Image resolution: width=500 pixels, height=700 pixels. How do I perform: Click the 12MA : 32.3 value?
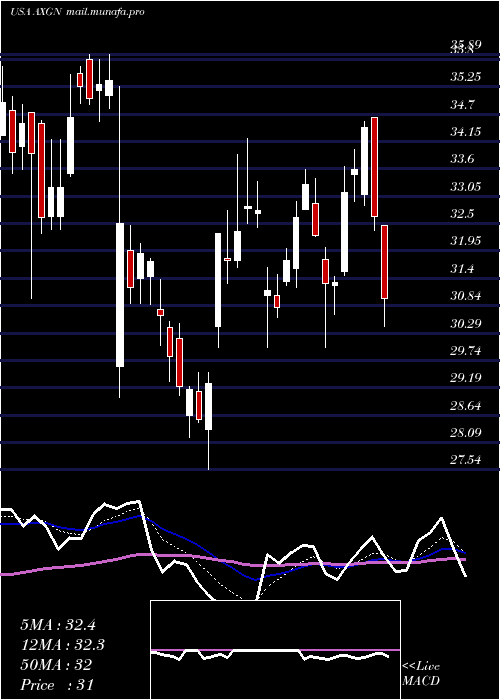63,645
